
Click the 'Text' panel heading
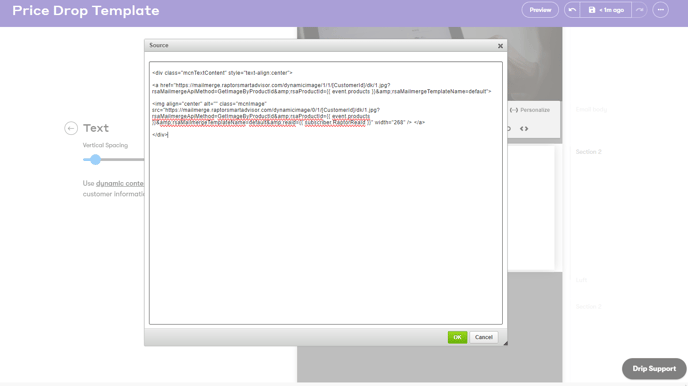click(96, 128)
